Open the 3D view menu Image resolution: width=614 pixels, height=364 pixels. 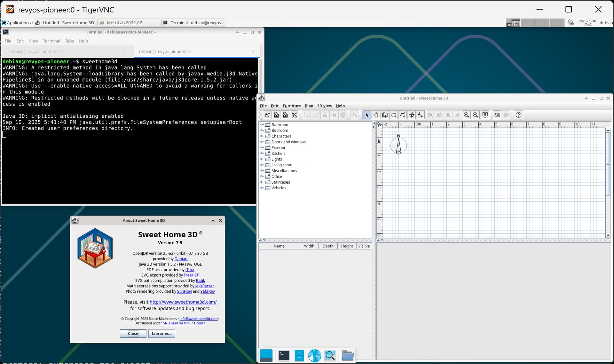[324, 106]
